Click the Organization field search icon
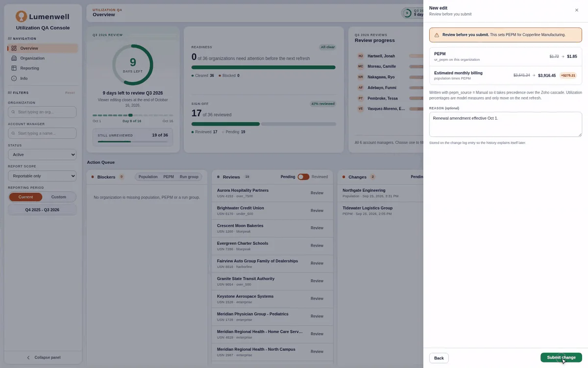This screenshot has width=588, height=368. (x=13, y=112)
